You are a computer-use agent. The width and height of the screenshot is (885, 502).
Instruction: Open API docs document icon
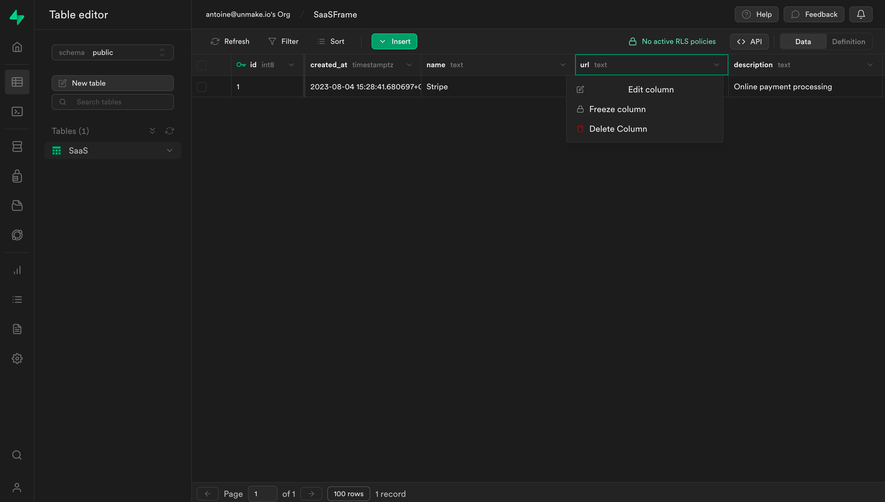click(x=17, y=329)
